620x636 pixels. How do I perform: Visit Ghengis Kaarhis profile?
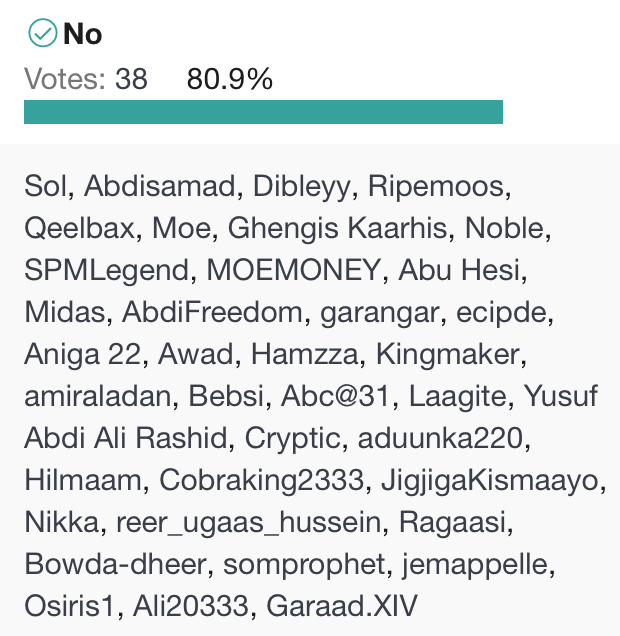[337, 228]
